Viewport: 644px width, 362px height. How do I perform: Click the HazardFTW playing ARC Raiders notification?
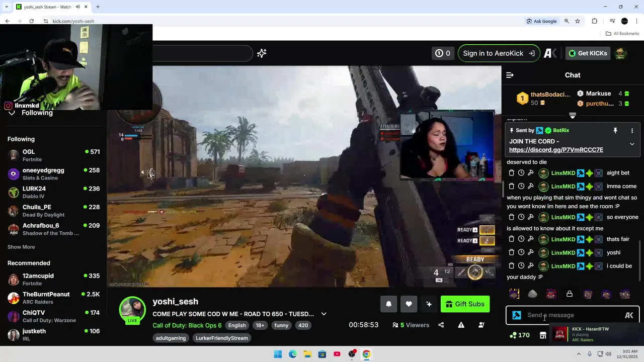point(596,334)
